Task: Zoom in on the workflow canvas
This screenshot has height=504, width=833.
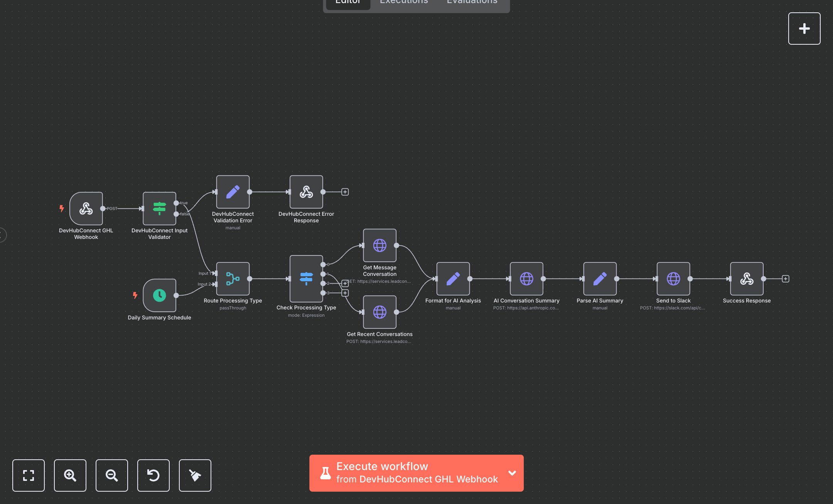Action: pos(70,475)
